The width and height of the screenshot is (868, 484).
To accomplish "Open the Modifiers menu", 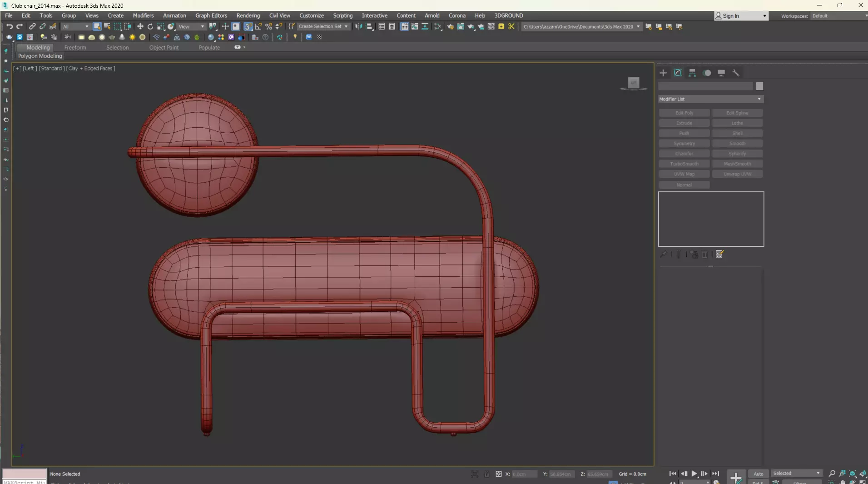I will pos(143,15).
